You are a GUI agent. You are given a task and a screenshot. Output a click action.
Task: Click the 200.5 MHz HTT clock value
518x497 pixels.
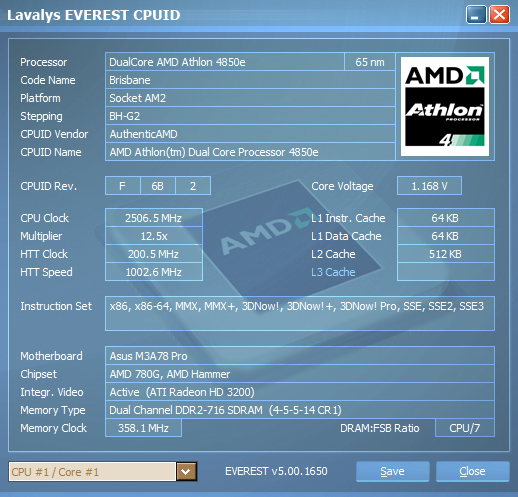(154, 254)
